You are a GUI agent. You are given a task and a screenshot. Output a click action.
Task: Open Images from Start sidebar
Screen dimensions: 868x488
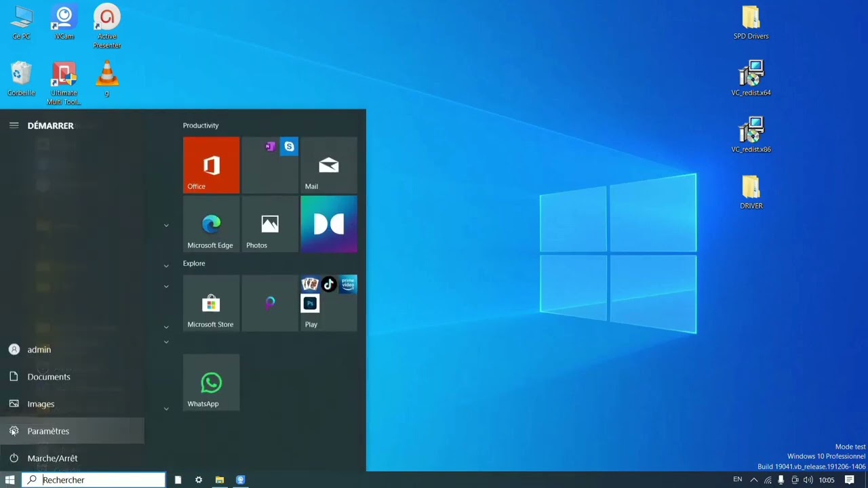coord(72,404)
